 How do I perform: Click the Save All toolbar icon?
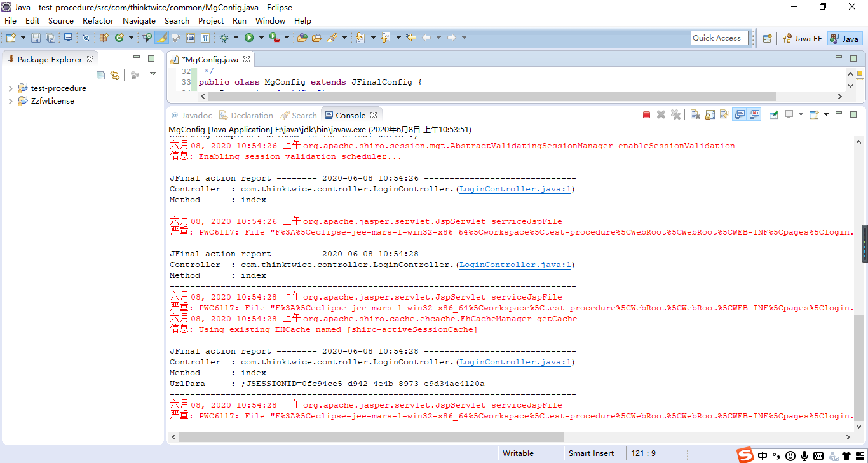point(50,38)
